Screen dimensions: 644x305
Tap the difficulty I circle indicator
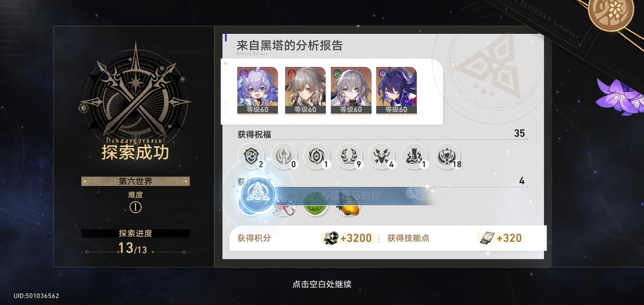(135, 208)
